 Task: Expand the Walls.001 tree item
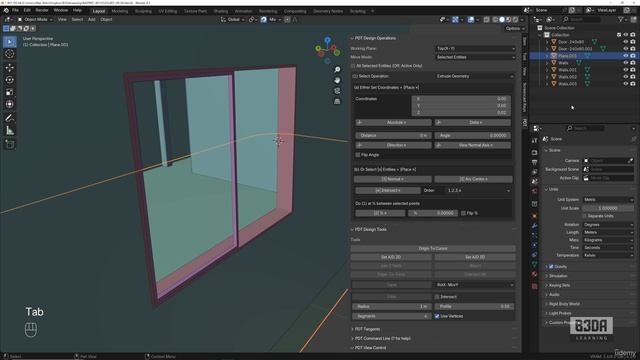click(x=547, y=70)
